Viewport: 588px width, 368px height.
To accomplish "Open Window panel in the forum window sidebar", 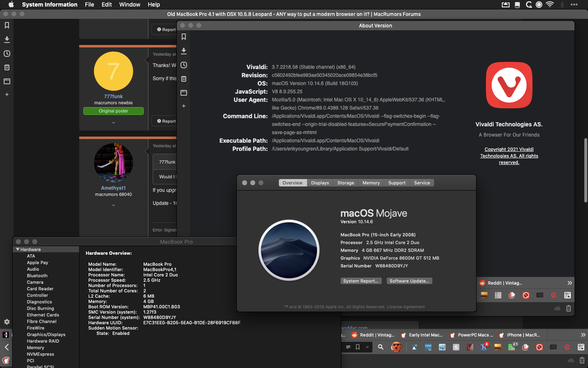I will point(7,81).
